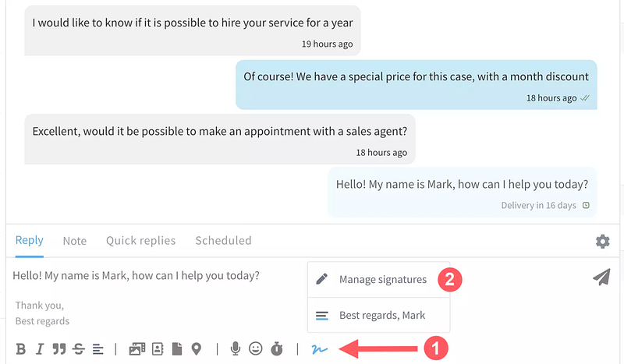Schedule message with the stopwatch icon
This screenshot has height=364, width=624.
[x=276, y=349]
